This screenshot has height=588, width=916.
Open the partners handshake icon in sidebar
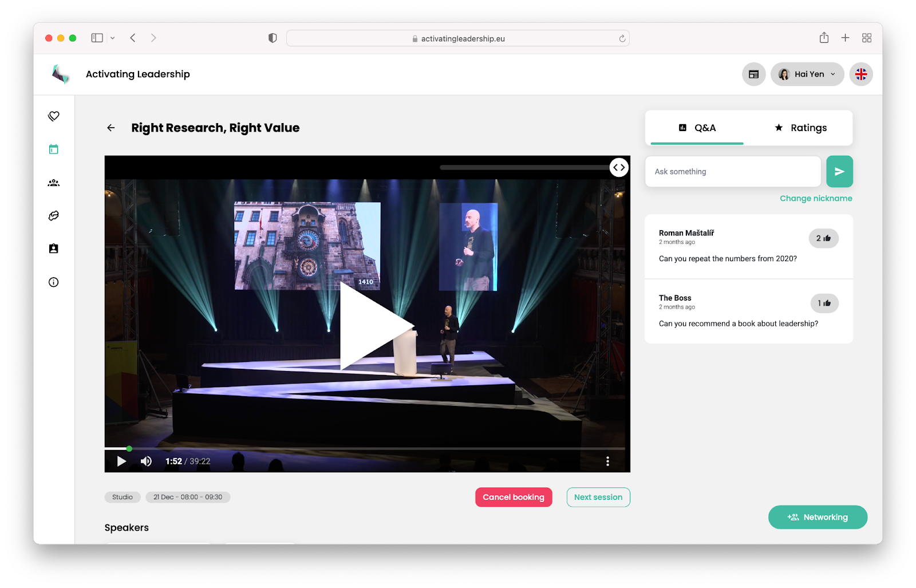click(54, 216)
